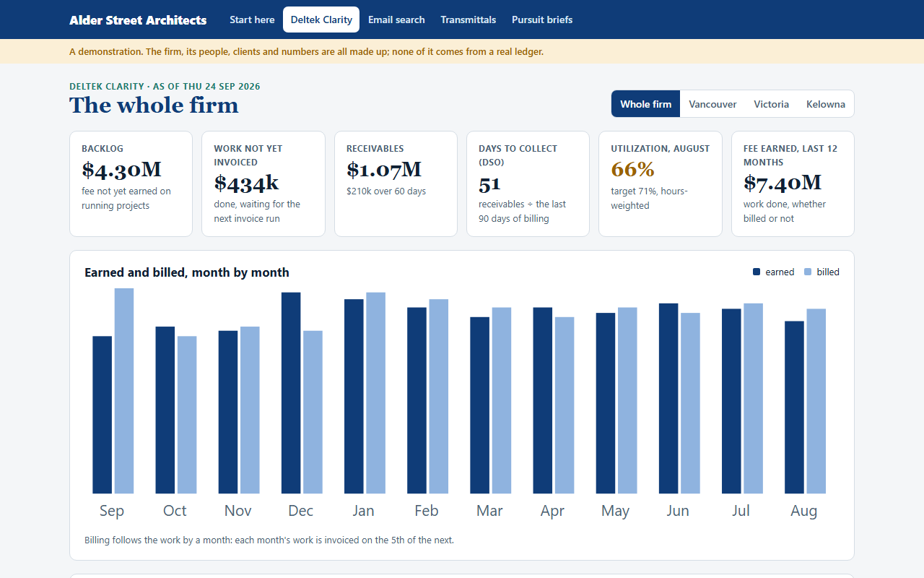The image size is (924, 578).
Task: Click the August billed bar
Action: pos(816,401)
